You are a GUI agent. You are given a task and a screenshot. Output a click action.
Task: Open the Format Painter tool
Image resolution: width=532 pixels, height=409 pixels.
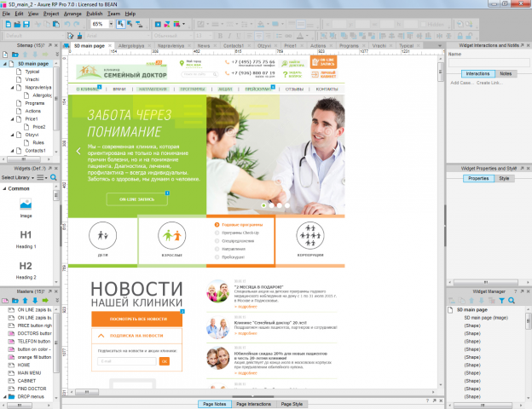click(x=70, y=36)
